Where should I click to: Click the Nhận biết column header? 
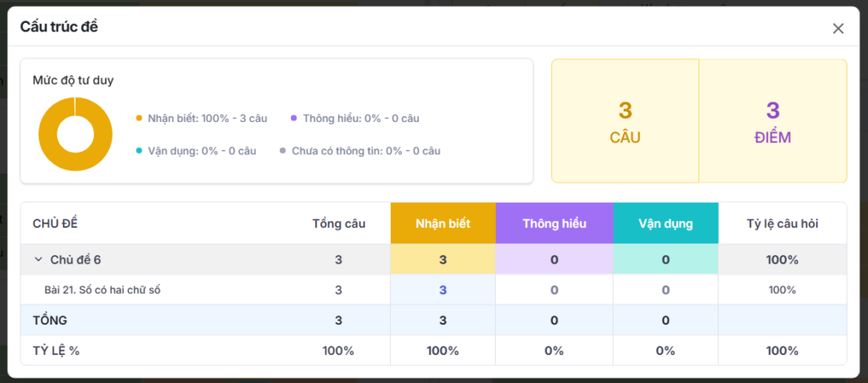442,224
